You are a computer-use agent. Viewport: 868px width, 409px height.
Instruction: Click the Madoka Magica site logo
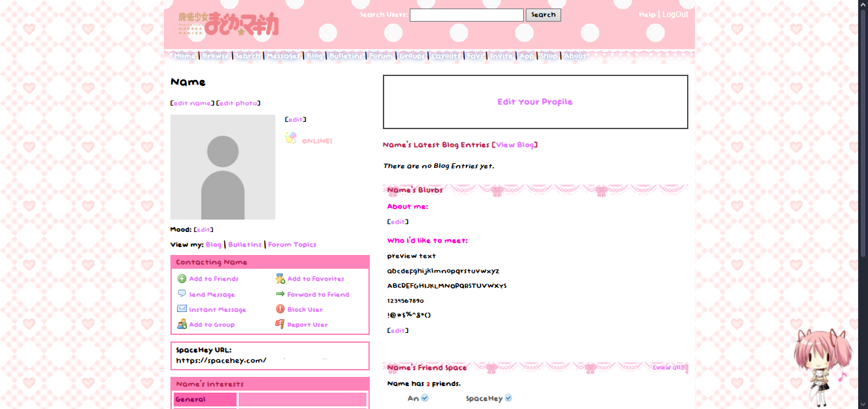pyautogui.click(x=228, y=24)
